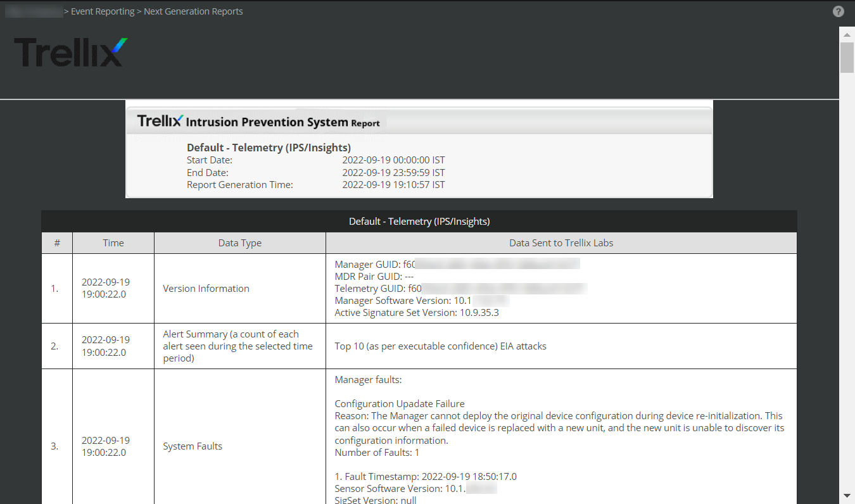The height and width of the screenshot is (504, 855).
Task: Click the large Trellix logo in the page header
Action: (71, 52)
